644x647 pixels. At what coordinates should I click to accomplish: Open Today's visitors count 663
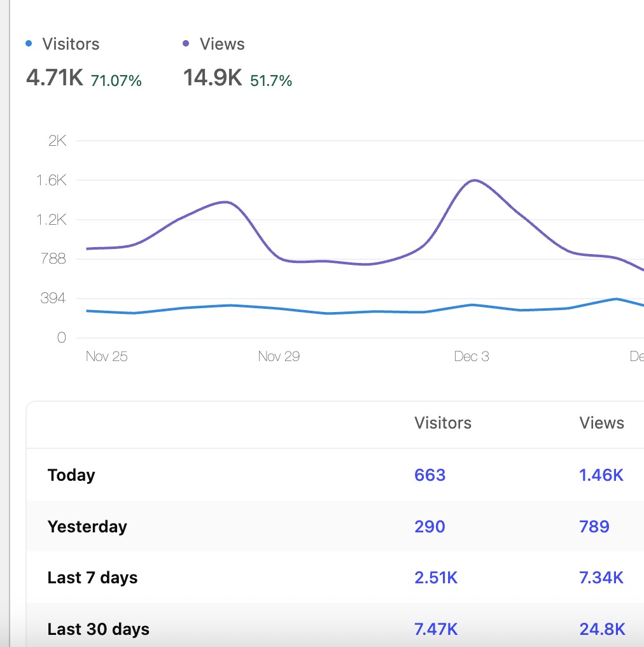430,475
